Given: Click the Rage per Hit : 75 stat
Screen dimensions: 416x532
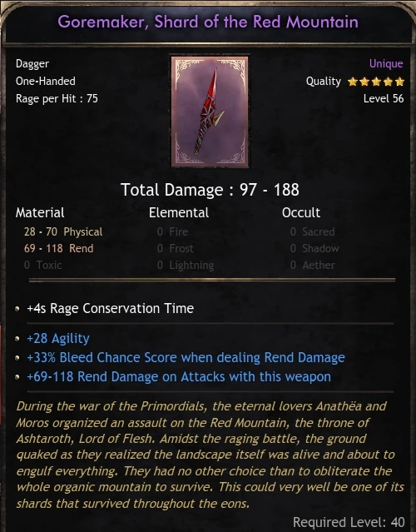Looking at the screenshot, I should point(57,98).
